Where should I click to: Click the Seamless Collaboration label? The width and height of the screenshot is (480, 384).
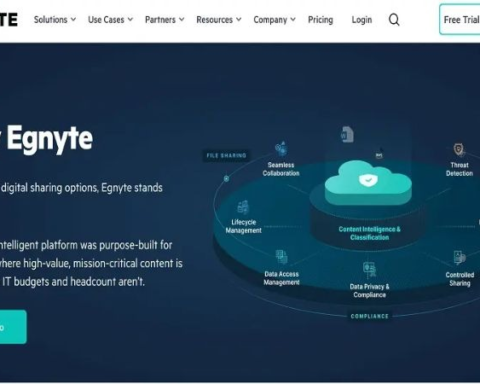pyautogui.click(x=281, y=169)
